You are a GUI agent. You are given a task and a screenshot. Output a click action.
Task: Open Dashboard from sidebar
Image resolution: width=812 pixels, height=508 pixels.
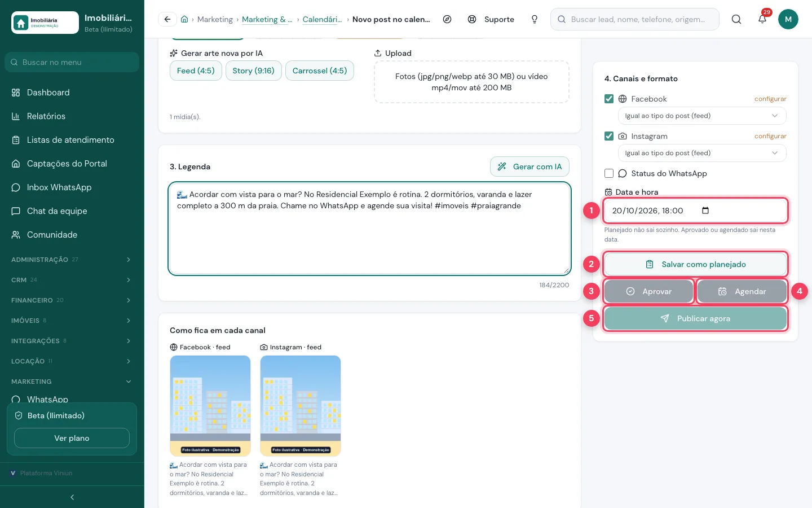(x=72, y=93)
